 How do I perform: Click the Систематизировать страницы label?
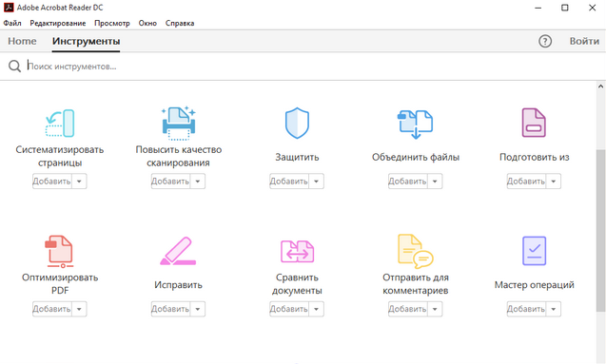click(x=60, y=156)
